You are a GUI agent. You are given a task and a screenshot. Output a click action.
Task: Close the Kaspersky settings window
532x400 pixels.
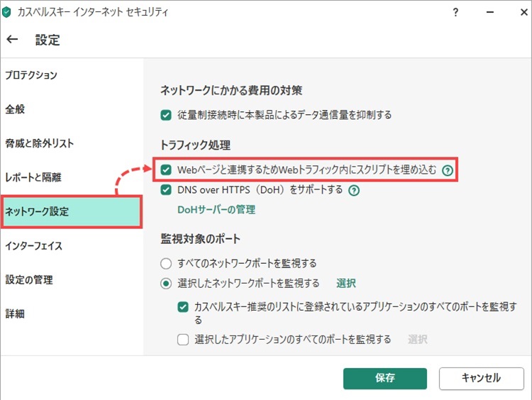click(x=524, y=12)
